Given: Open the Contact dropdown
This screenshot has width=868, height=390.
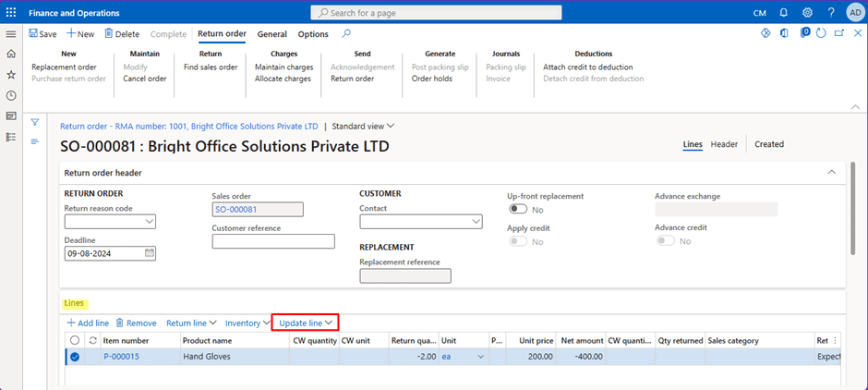Looking at the screenshot, I should (x=476, y=222).
